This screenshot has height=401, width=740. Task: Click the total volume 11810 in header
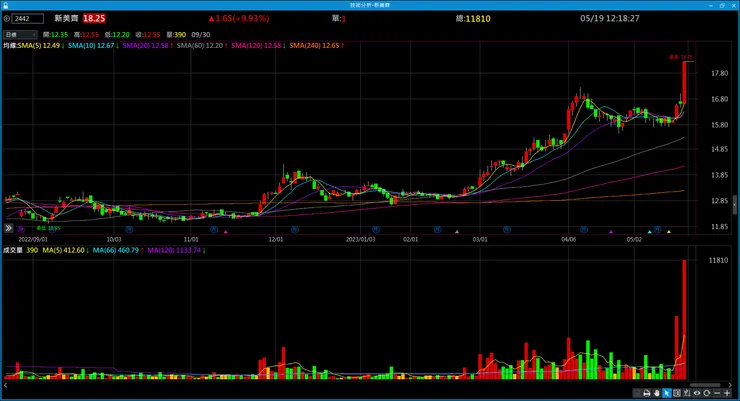(x=478, y=18)
